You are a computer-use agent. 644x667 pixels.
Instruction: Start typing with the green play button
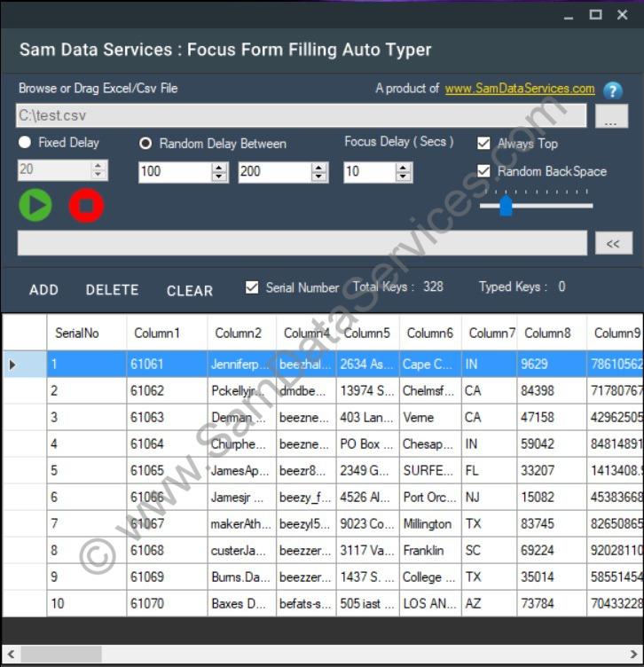(35, 206)
